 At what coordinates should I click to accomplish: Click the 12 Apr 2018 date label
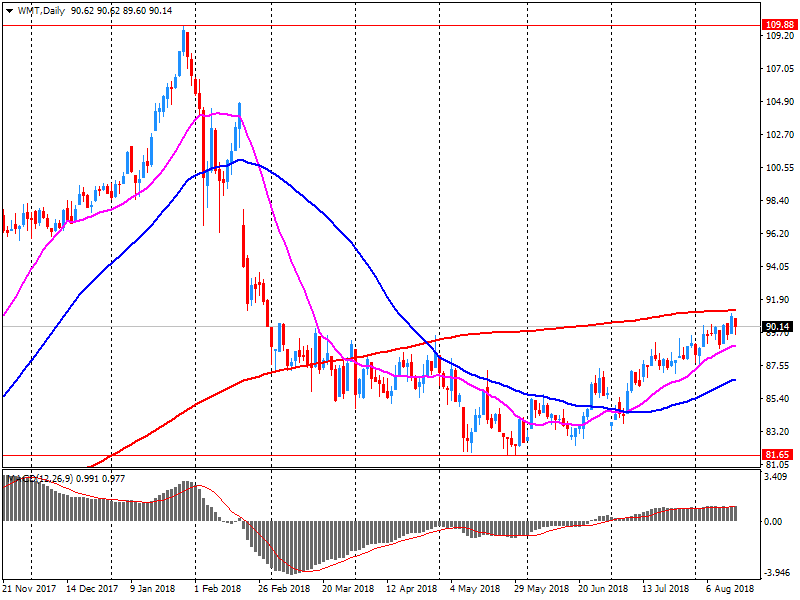(412, 588)
